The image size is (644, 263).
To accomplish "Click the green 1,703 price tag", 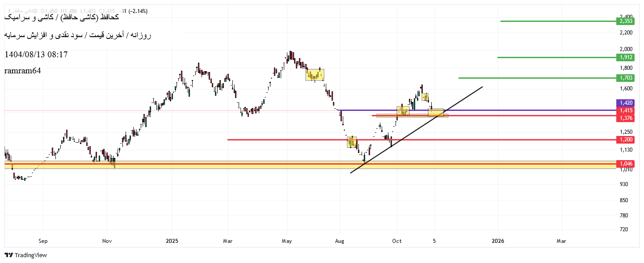I will [626, 78].
